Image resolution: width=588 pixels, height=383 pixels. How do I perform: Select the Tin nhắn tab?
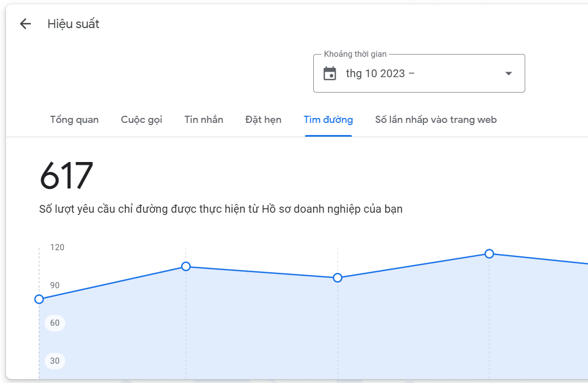[204, 120]
